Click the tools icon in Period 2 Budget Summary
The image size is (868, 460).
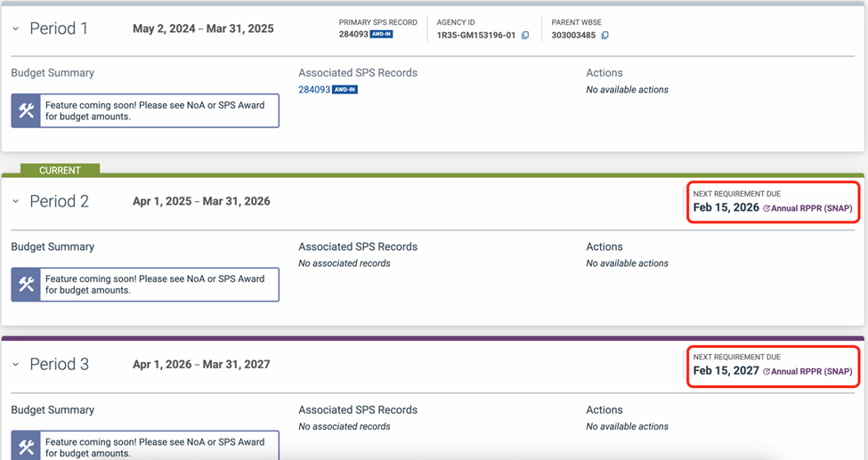pos(26,285)
